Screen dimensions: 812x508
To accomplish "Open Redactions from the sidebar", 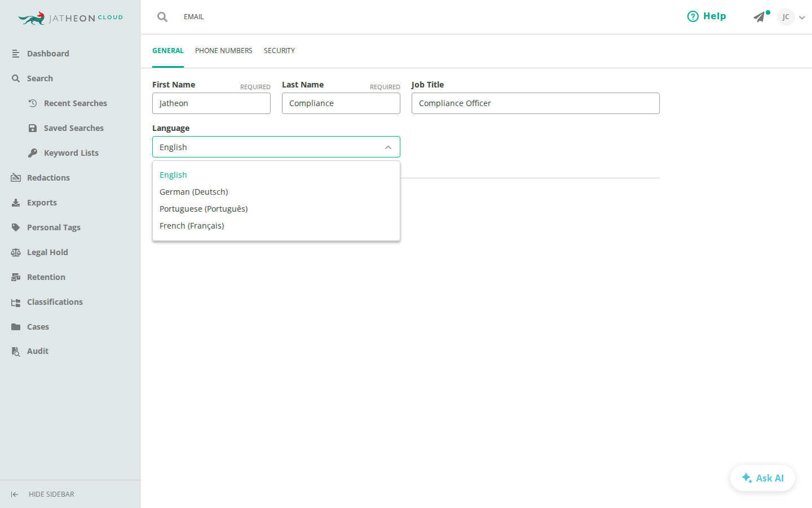I will [48, 178].
